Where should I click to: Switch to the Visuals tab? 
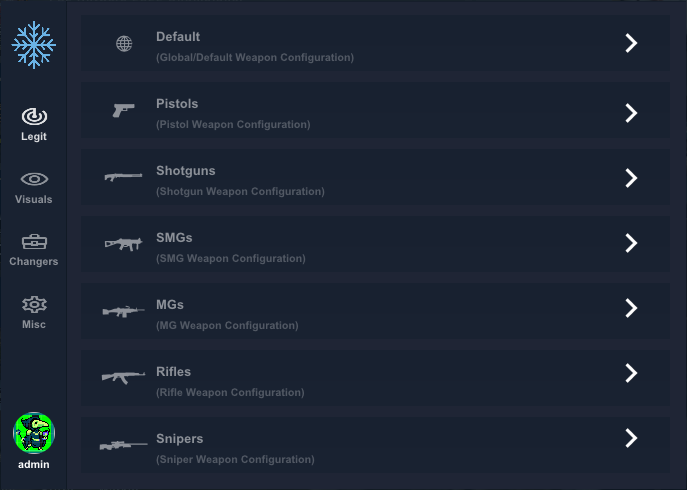point(34,188)
